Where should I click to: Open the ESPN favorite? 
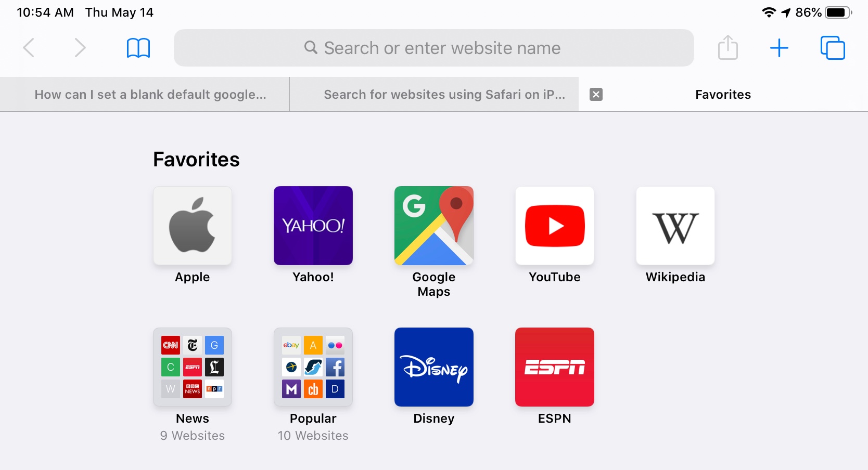[x=555, y=367]
